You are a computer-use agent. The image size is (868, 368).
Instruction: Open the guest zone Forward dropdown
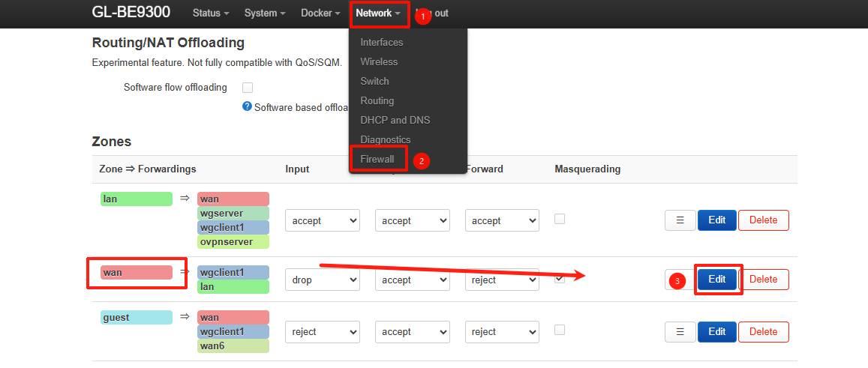[502, 332]
